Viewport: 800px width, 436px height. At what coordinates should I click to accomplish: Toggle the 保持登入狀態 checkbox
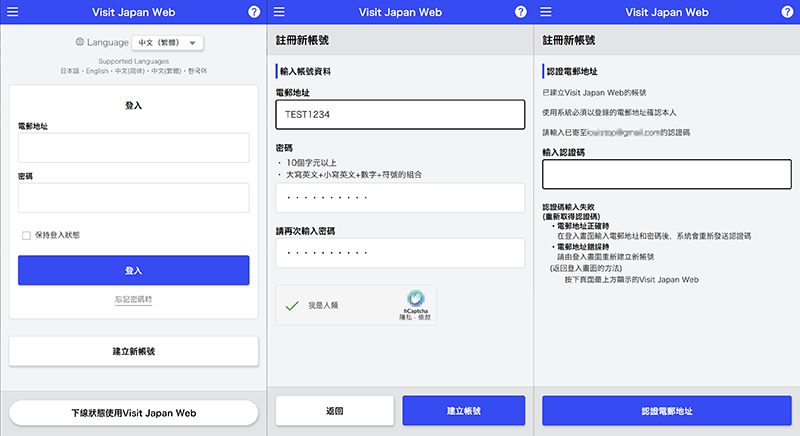[x=26, y=235]
